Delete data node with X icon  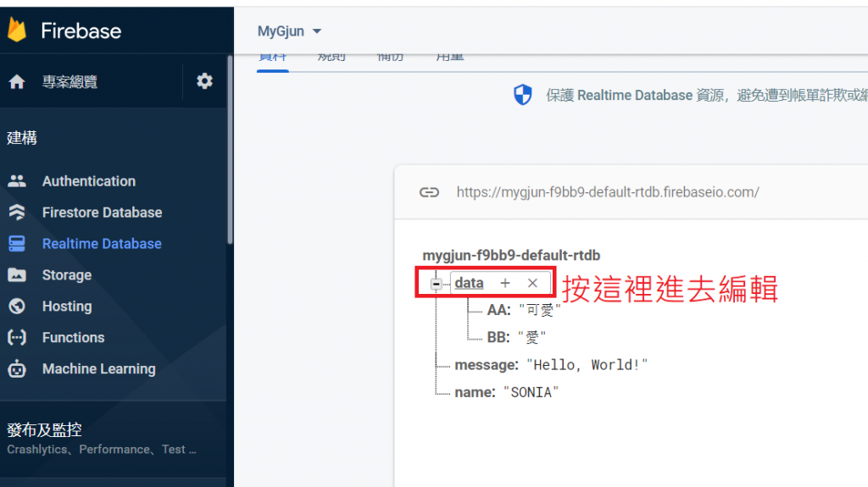[x=532, y=283]
